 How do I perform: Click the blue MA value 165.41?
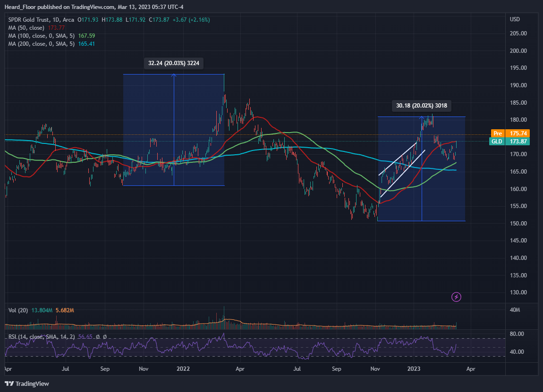[x=86, y=43]
